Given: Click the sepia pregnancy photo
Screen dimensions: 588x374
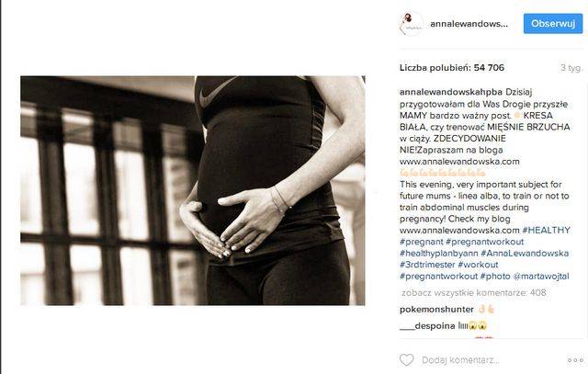Looking at the screenshot, I should pos(193,190).
